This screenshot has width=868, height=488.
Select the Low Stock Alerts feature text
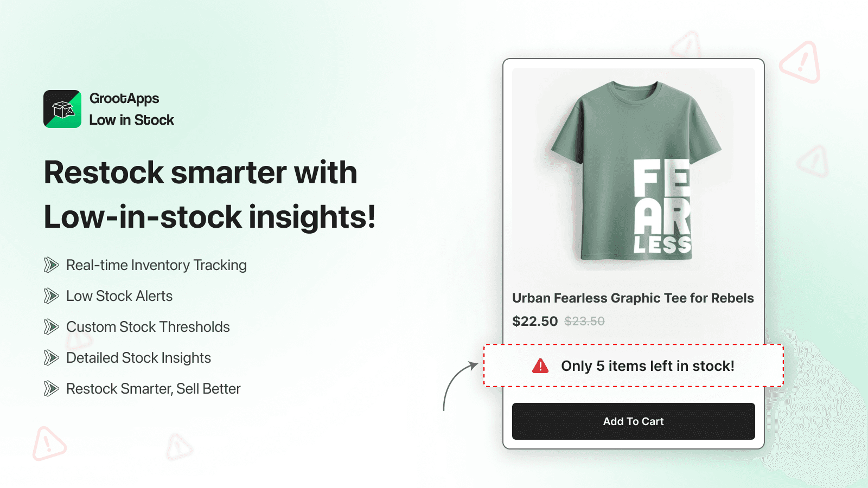(119, 296)
